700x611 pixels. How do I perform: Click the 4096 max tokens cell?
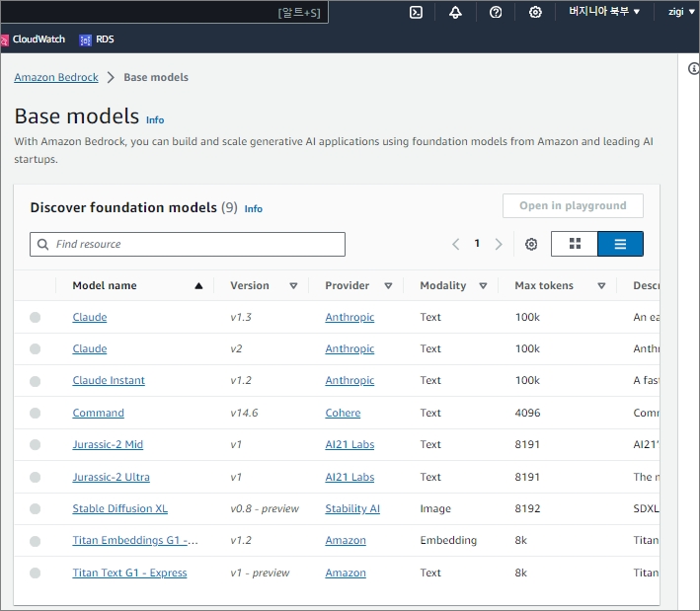pos(527,414)
